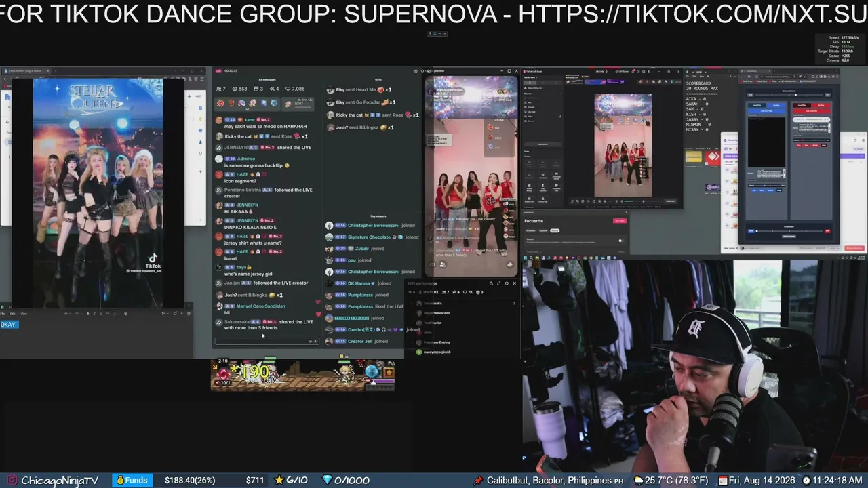The image size is (868, 488).
Task: Click the followers icon showing 7
Action: pyautogui.click(x=218, y=89)
